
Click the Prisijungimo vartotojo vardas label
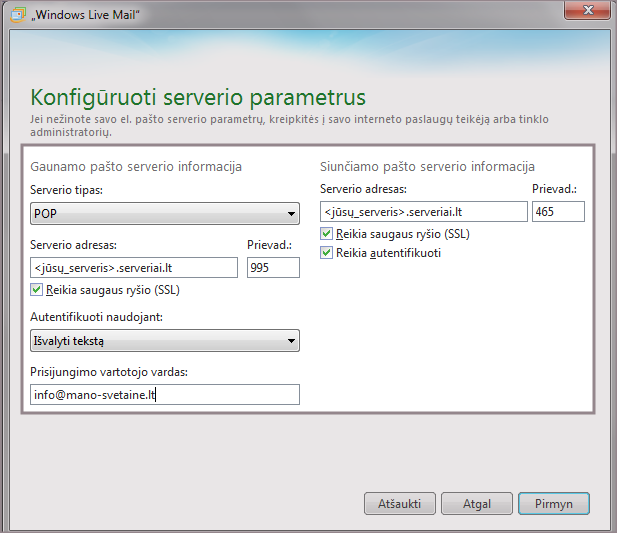click(109, 374)
